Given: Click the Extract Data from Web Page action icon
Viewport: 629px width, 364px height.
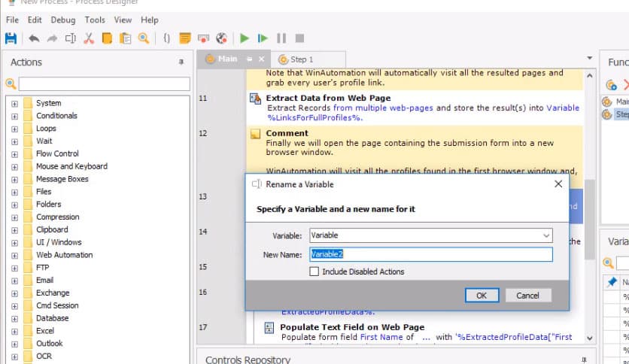Looking at the screenshot, I should tap(255, 99).
